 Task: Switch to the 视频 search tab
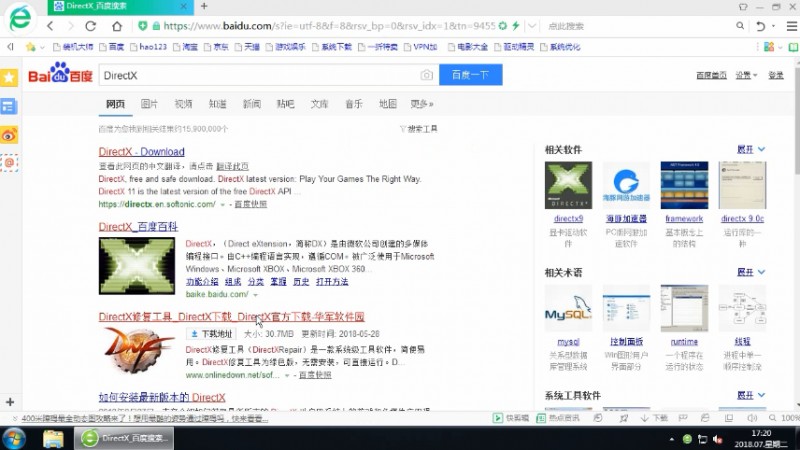pos(183,104)
